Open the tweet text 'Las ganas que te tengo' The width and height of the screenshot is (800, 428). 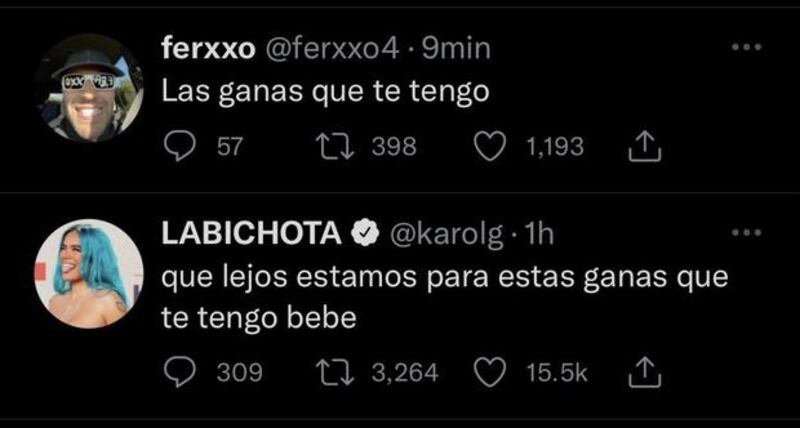[x=326, y=93]
